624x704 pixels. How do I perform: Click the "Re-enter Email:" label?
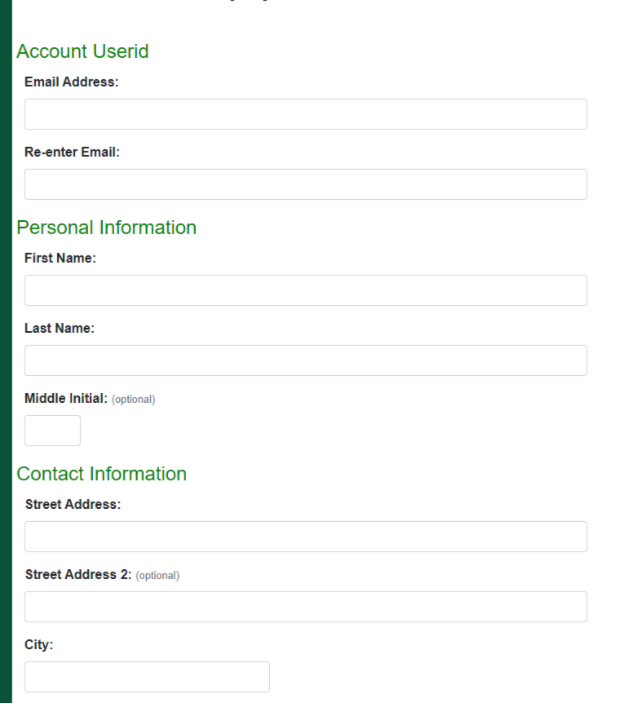(72, 152)
